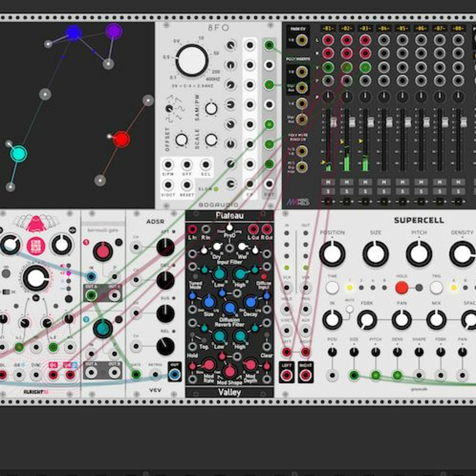476x476 pixels.
Task: Solo mixer channel 04 with S button
Action: [x=384, y=191]
